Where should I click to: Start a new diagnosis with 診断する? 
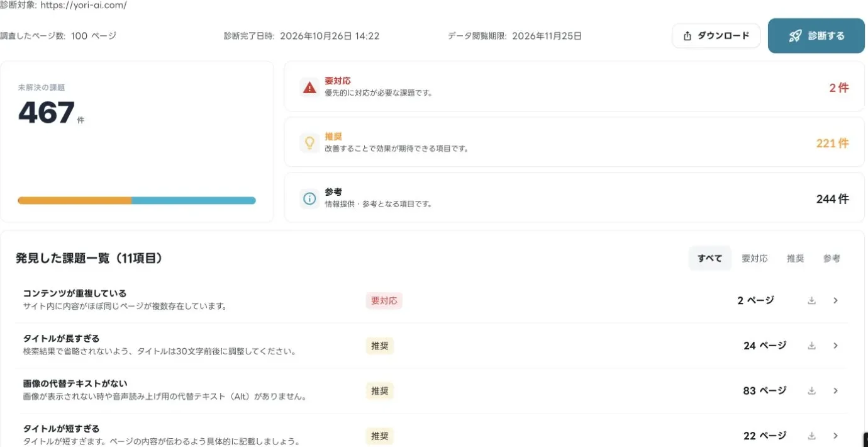(816, 35)
